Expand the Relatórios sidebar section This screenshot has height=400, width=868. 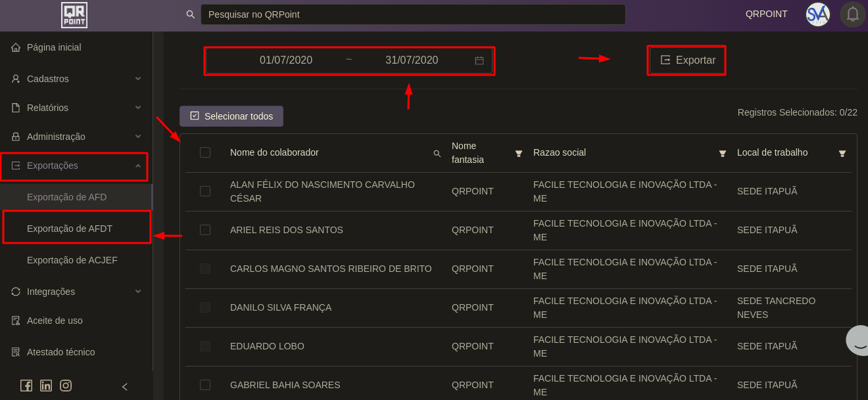pyautogui.click(x=76, y=108)
